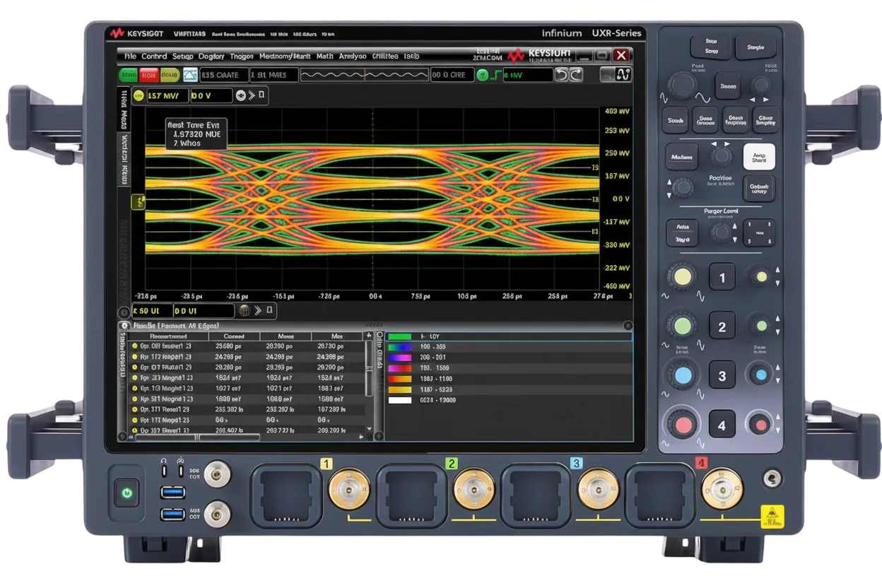882x588 pixels.
Task: Toggle channel 2 with the front-panel 2 key
Action: [x=722, y=327]
